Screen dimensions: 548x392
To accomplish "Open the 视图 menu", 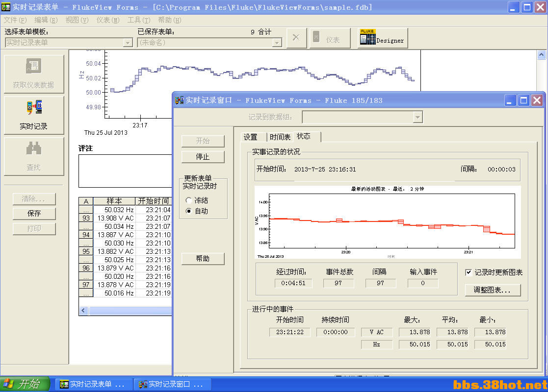I will pos(77,20).
